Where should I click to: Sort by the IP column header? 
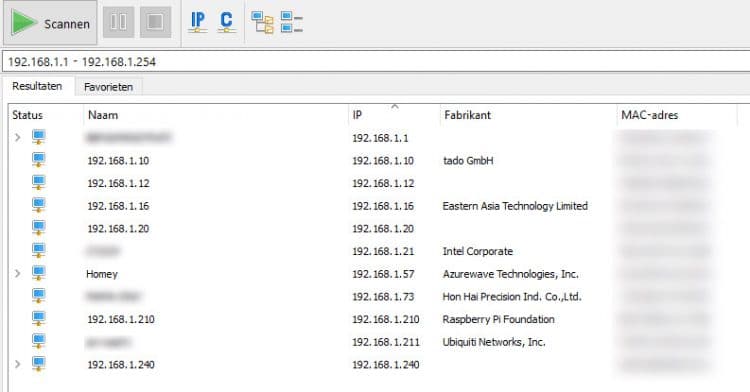(357, 115)
